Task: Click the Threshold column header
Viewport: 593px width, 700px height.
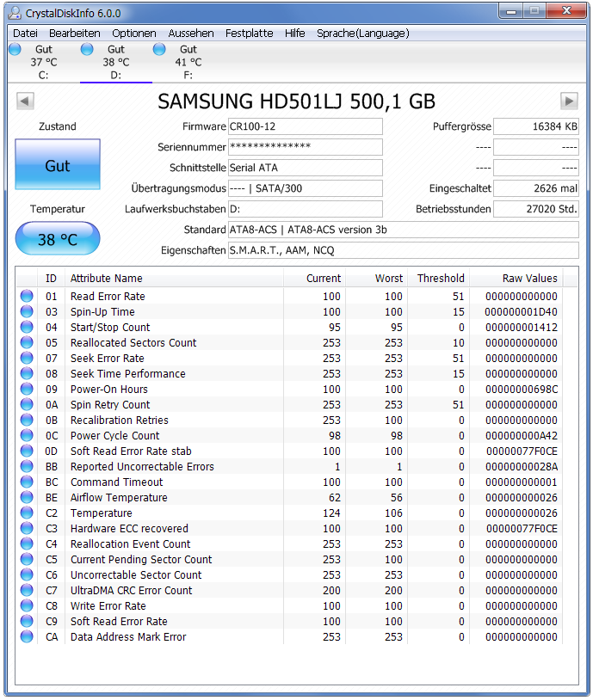Action: coord(438,279)
